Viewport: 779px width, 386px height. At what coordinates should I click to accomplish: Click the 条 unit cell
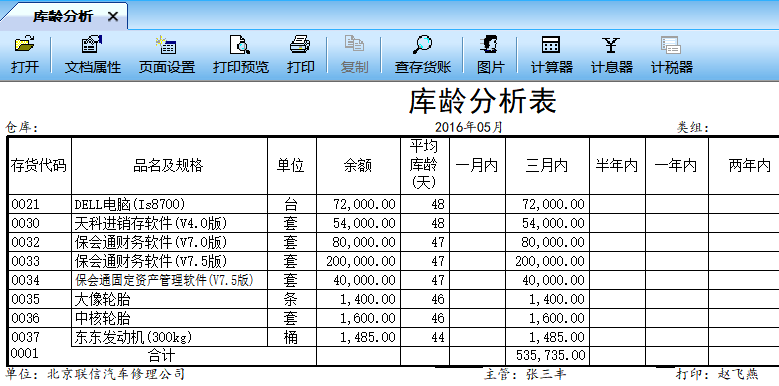291,299
